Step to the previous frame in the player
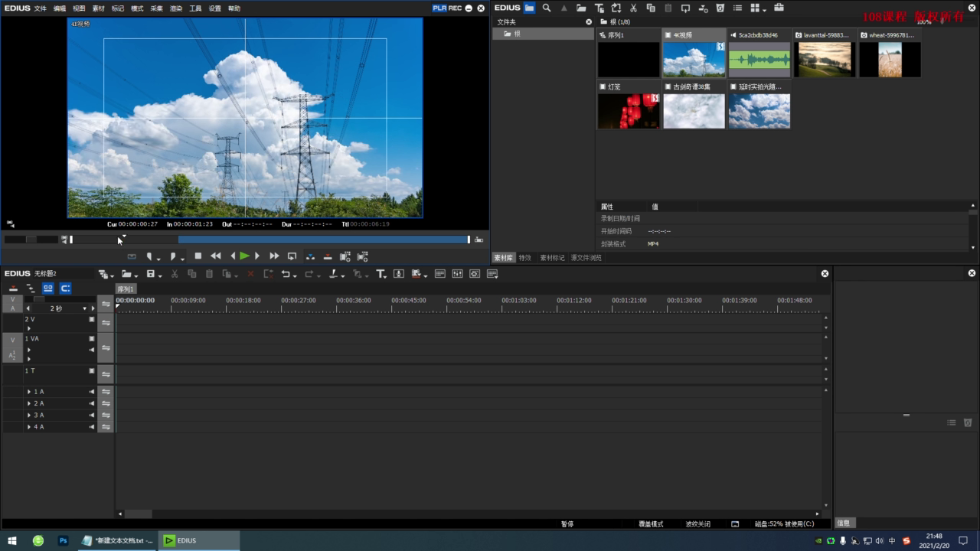This screenshot has height=551, width=980. tap(233, 256)
